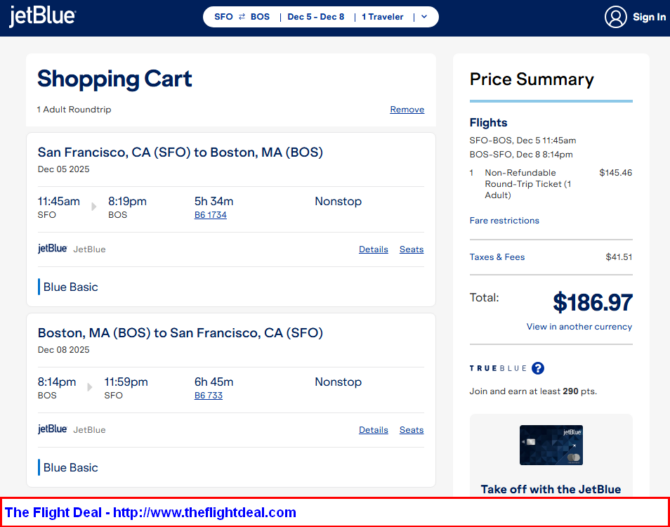The image size is (670, 527).
Task: Remove the itinerary from Shopping Cart
Action: (406, 109)
